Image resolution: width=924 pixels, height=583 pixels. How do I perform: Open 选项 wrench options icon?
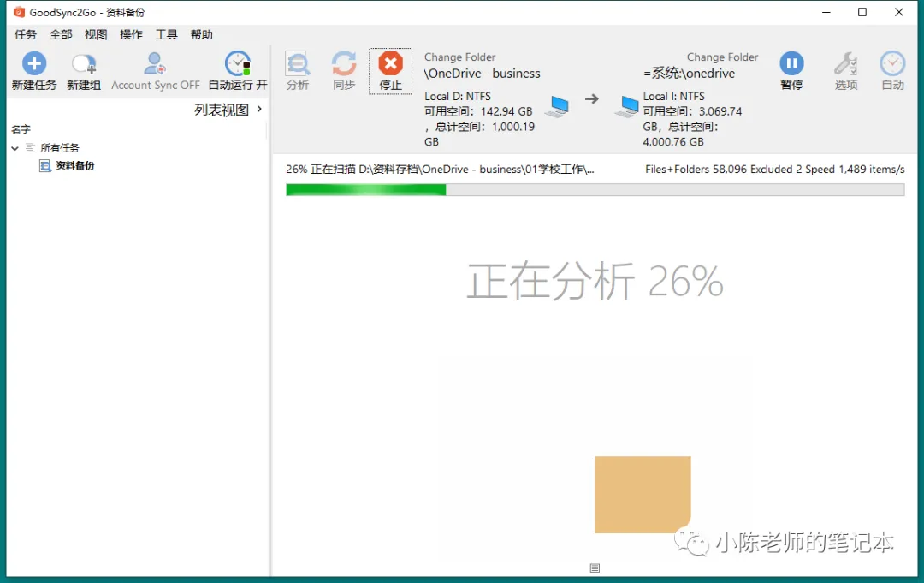click(845, 63)
